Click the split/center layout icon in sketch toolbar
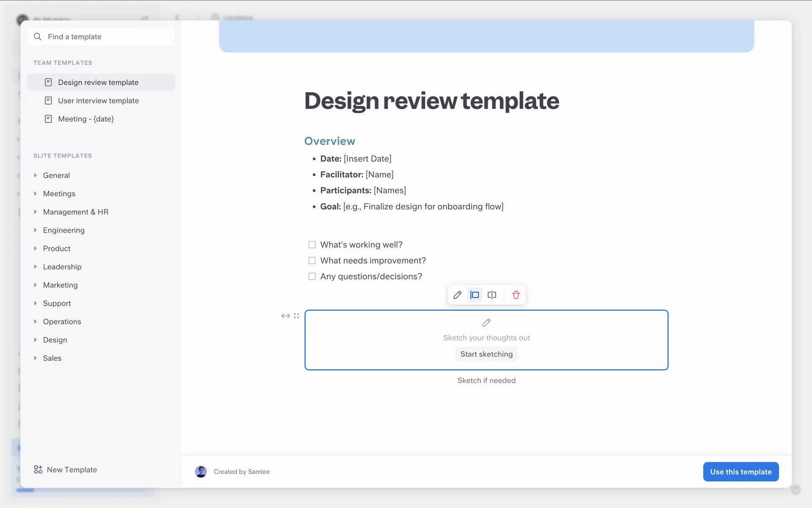The width and height of the screenshot is (812, 508). (492, 295)
